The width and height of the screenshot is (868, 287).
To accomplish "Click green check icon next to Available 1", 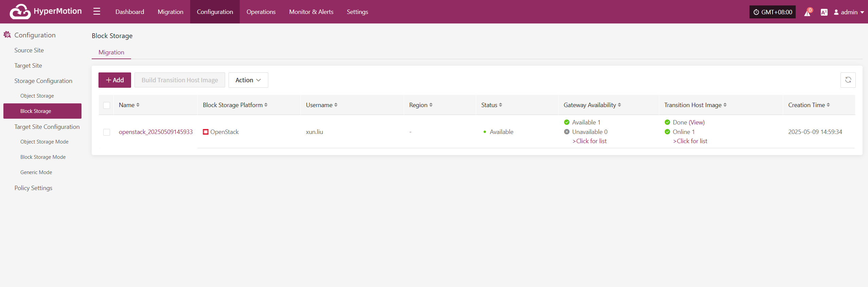I will pyautogui.click(x=567, y=122).
